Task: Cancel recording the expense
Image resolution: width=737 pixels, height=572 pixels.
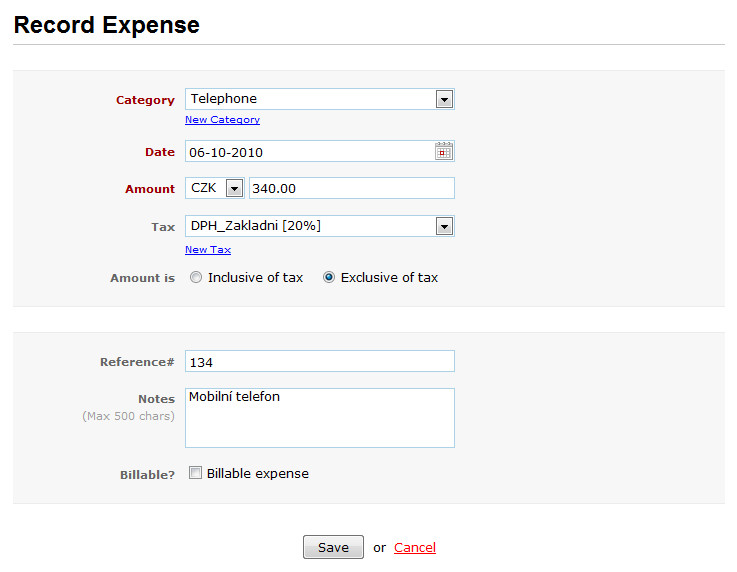Action: (x=415, y=548)
